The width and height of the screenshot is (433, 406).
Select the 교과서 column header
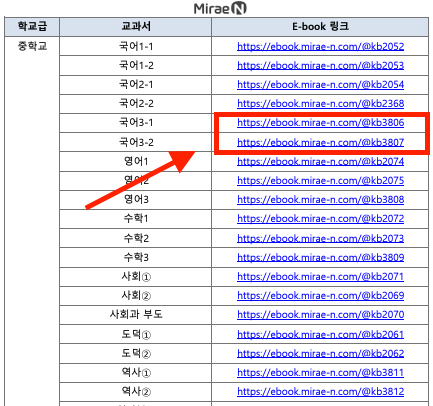136,27
